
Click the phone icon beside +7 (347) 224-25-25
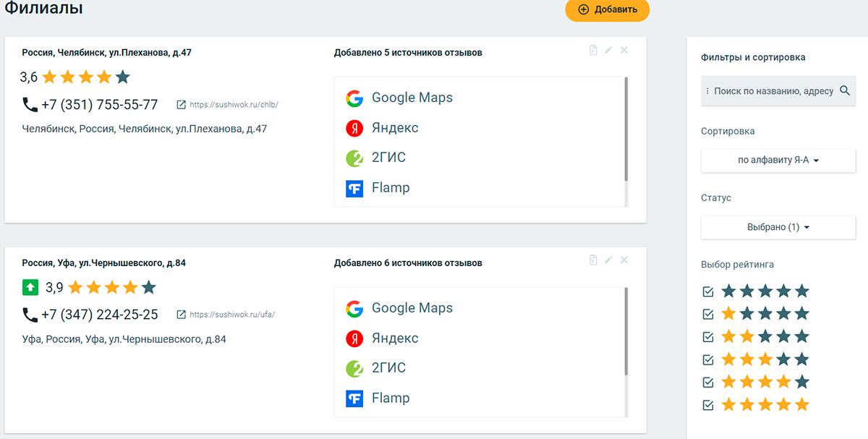pos(30,315)
